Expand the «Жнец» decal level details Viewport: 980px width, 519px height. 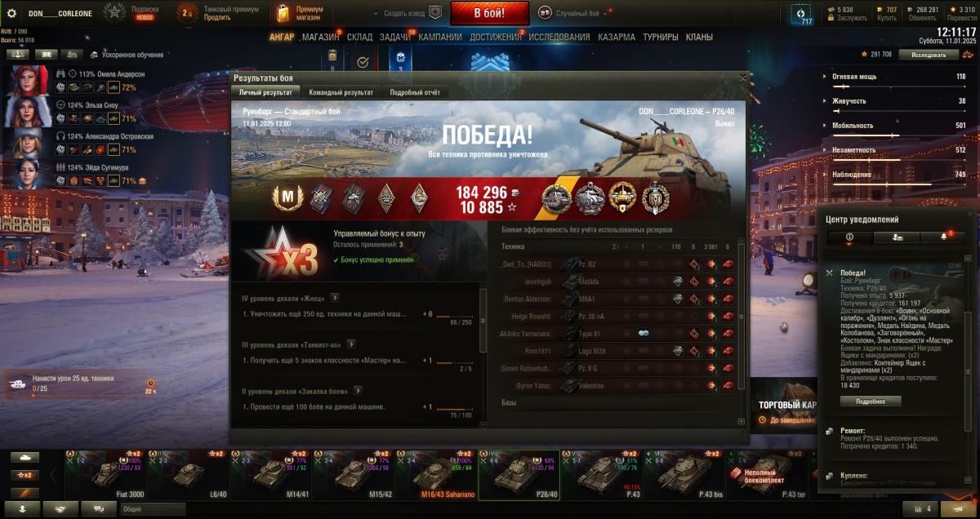click(x=335, y=298)
